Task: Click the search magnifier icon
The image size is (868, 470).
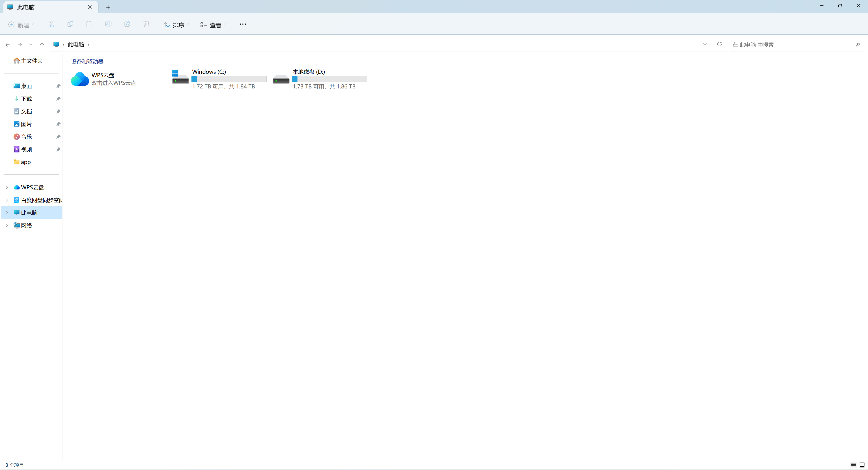Action: 858,45
